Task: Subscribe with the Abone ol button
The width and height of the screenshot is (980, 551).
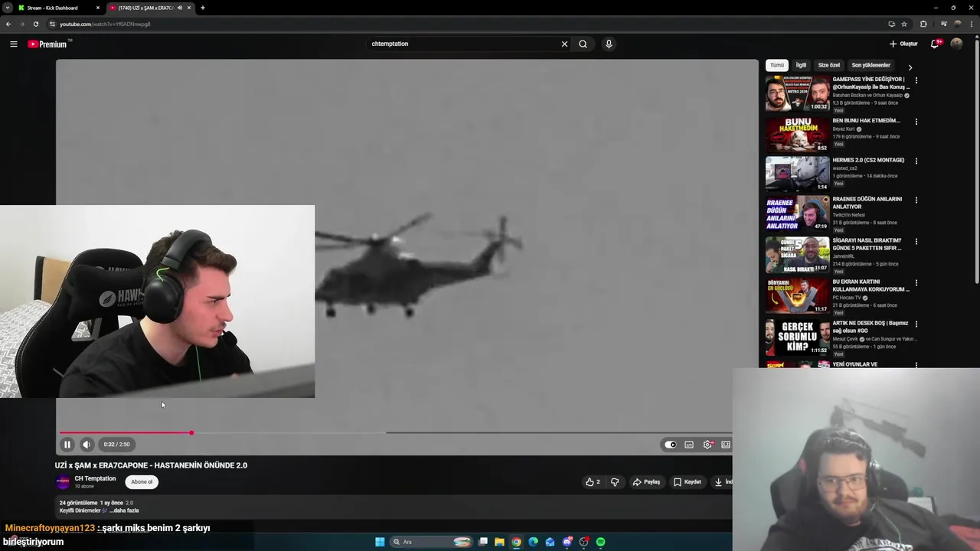Action: click(142, 482)
